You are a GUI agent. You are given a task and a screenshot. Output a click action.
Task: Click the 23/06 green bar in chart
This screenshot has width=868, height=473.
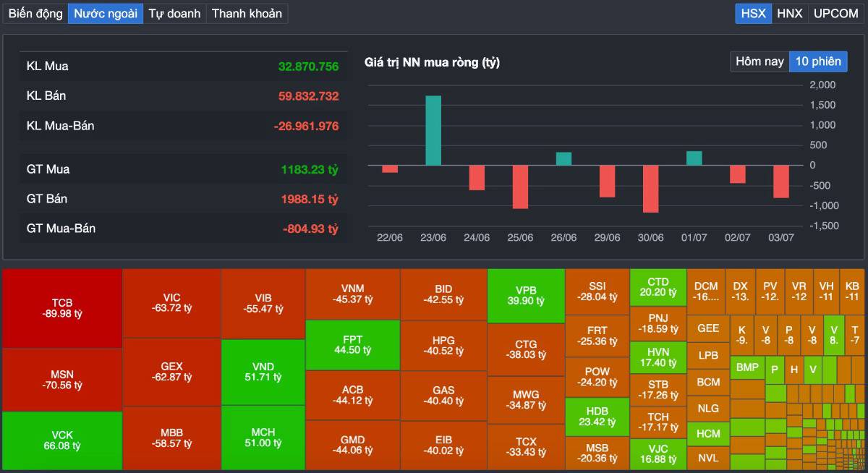point(433,130)
